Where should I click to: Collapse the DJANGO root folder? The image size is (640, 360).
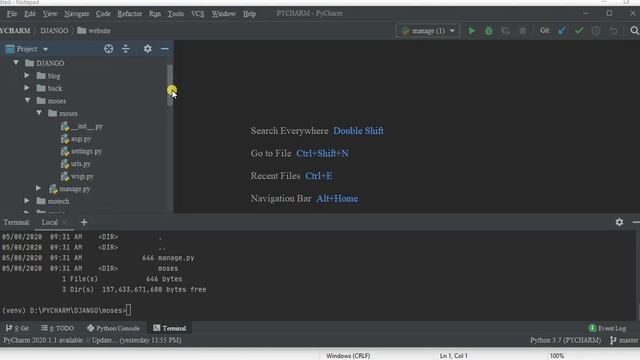coord(16,63)
